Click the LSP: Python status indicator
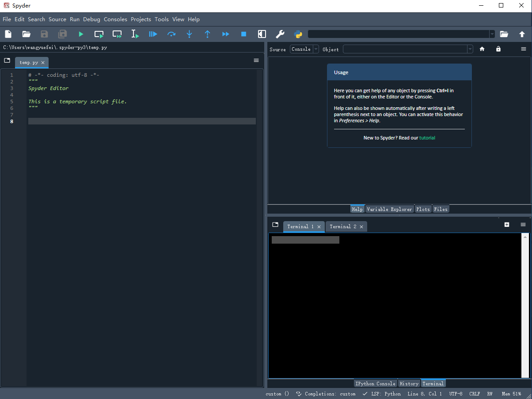The width and height of the screenshot is (532, 399). pyautogui.click(x=382, y=394)
